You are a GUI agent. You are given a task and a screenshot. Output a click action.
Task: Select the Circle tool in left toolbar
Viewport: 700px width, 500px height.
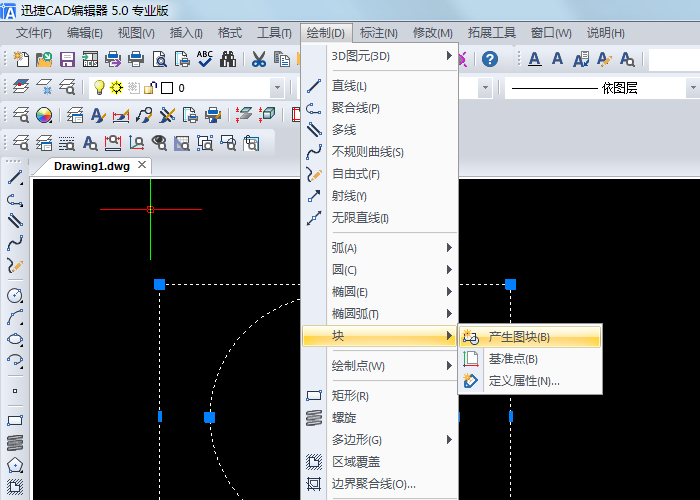[x=15, y=295]
